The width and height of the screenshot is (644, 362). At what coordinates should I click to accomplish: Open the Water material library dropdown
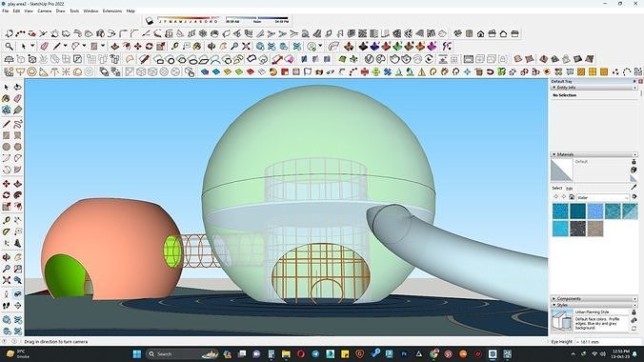(602, 197)
